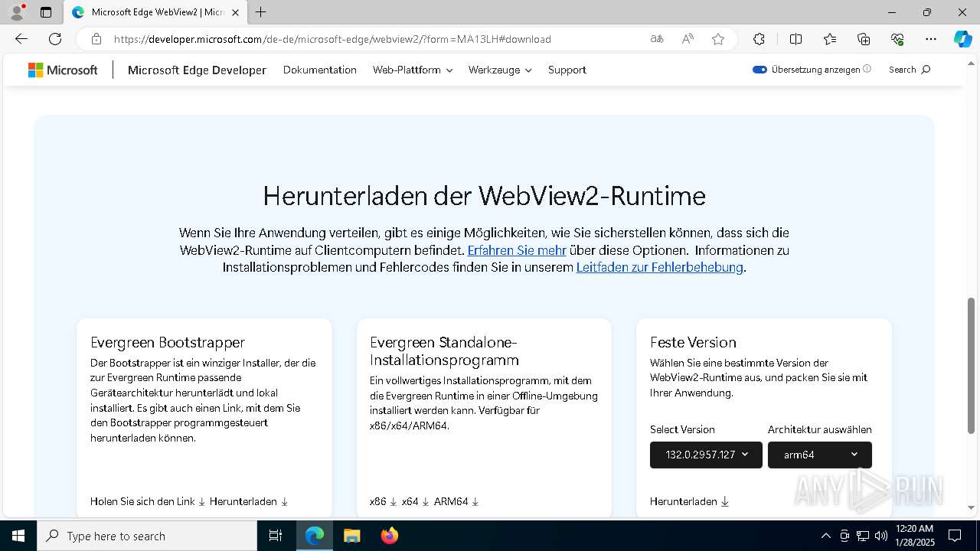980x551 pixels.
Task: Open collections icon
Action: click(864, 39)
